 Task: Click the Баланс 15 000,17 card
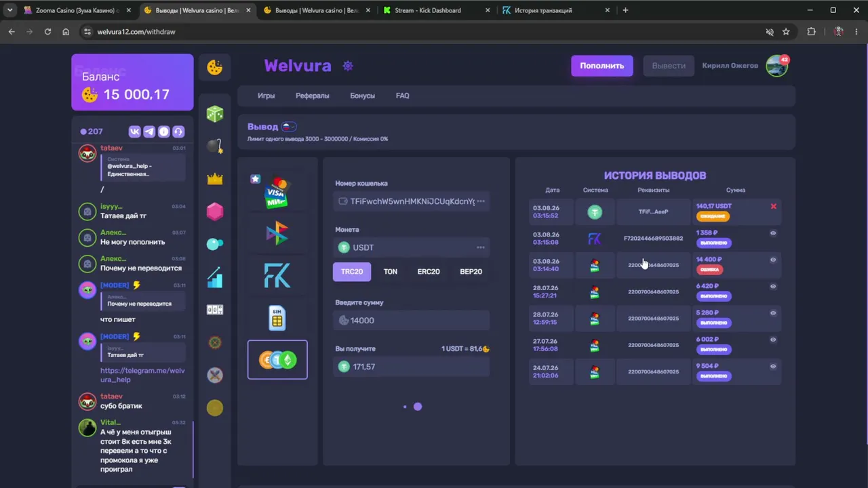[132, 82]
